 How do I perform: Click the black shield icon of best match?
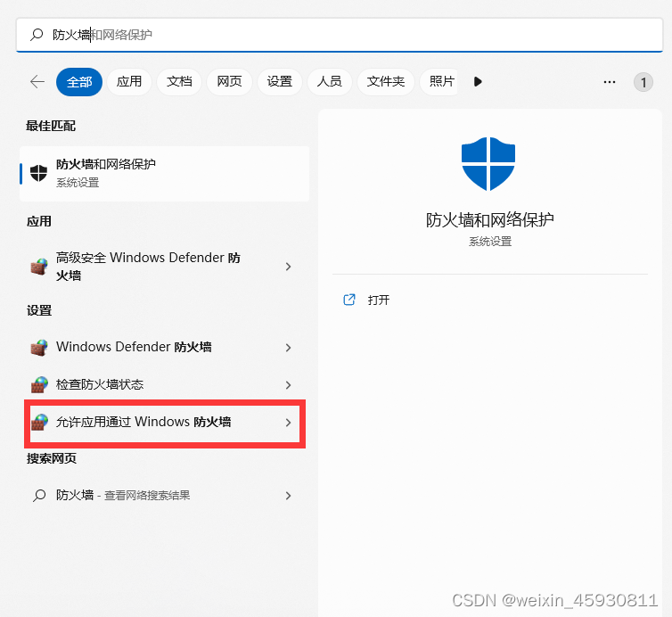pos(38,173)
